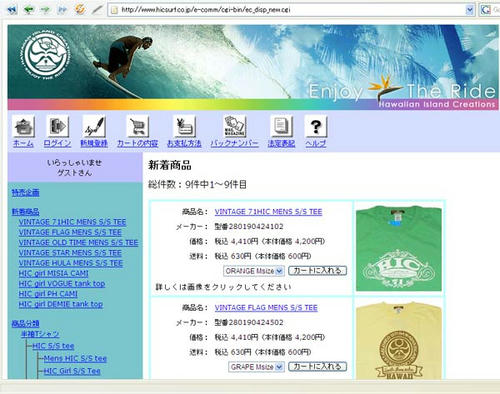Select HIC girl DEMIE tank top in sidebar
The height and width of the screenshot is (394, 500).
click(61, 304)
